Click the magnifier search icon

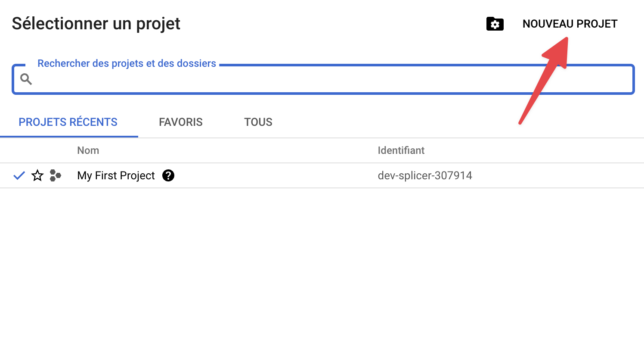click(26, 79)
